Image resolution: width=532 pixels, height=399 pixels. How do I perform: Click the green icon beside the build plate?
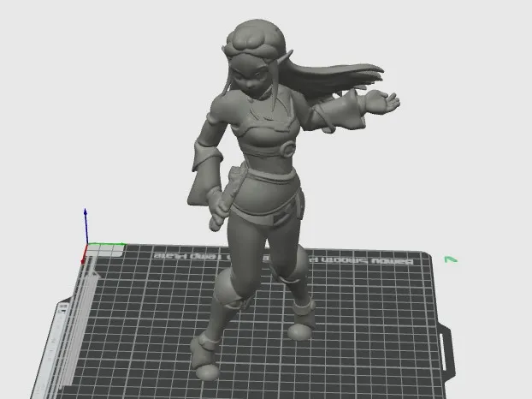coord(451,259)
